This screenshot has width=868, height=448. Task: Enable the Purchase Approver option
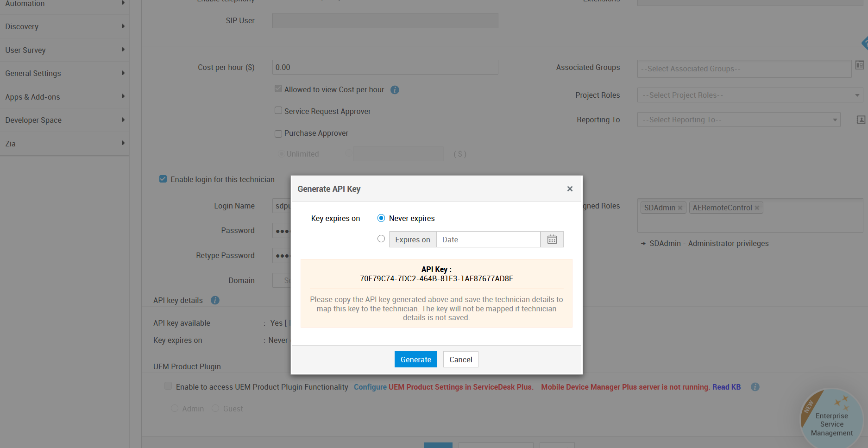click(278, 133)
